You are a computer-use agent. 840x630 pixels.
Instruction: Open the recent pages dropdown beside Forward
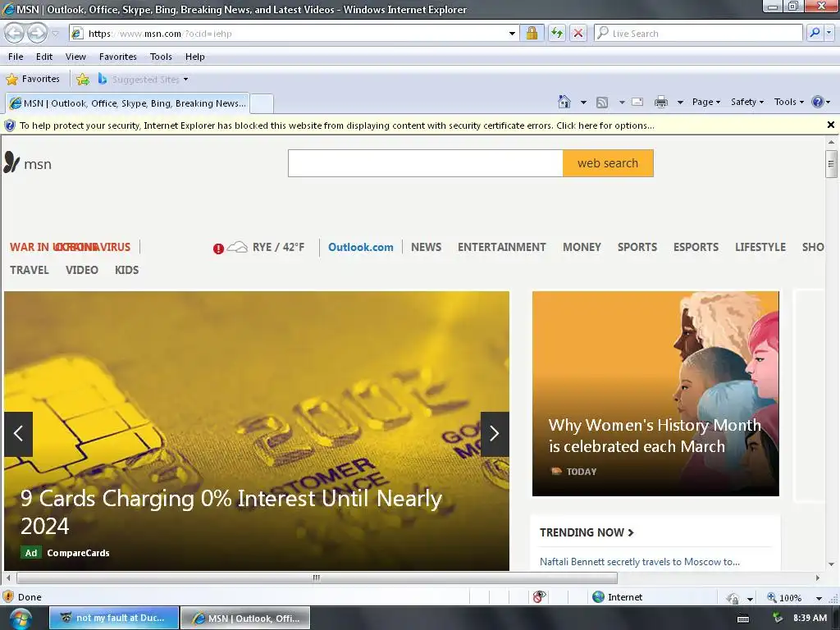pyautogui.click(x=55, y=34)
